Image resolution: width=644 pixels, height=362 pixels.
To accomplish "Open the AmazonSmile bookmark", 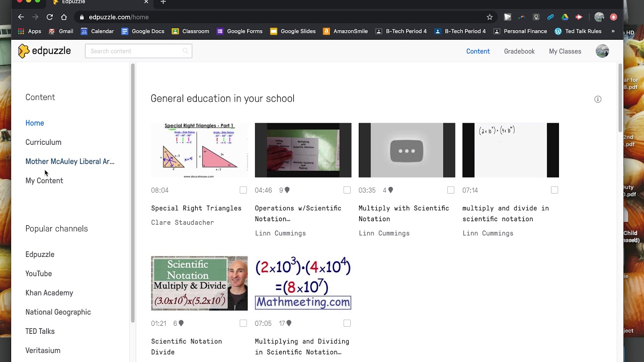I will pyautogui.click(x=345, y=31).
